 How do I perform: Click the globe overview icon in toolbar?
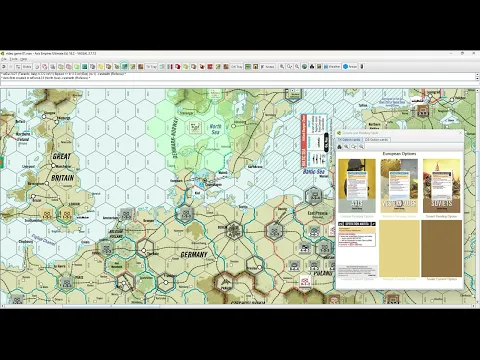(304, 67)
